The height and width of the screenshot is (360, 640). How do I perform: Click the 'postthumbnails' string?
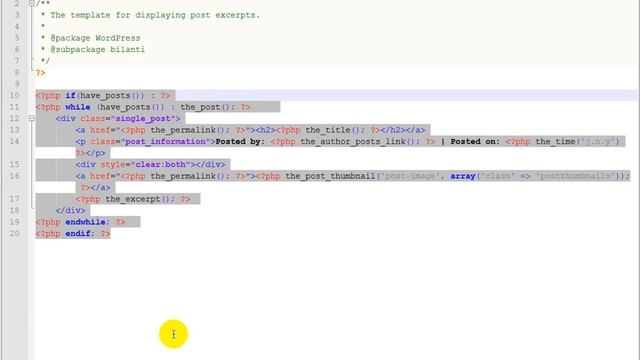coord(576,176)
